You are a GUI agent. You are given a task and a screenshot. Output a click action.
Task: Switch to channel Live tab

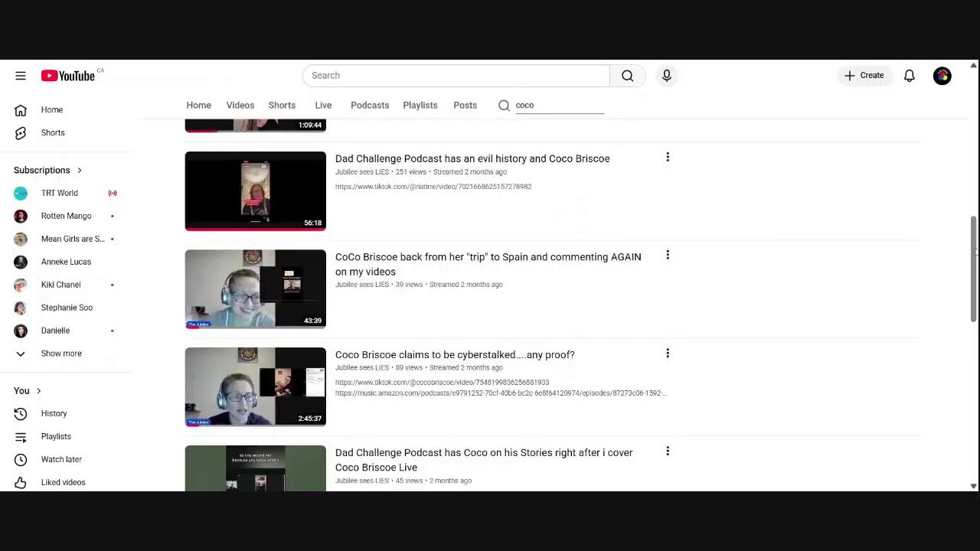click(x=323, y=105)
